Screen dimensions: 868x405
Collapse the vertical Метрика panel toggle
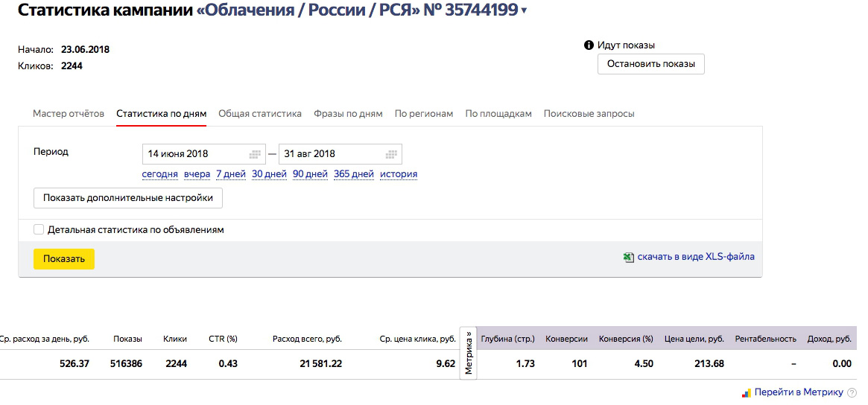pyautogui.click(x=469, y=352)
